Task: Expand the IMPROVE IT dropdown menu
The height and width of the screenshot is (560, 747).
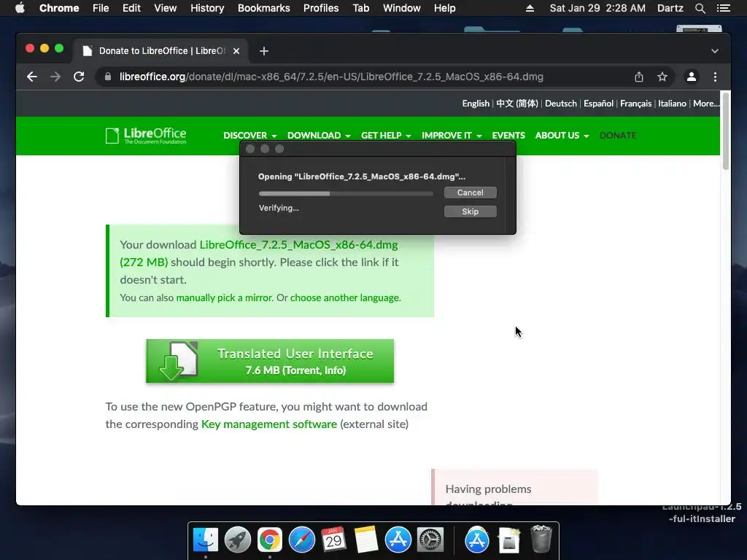Action: click(x=452, y=135)
